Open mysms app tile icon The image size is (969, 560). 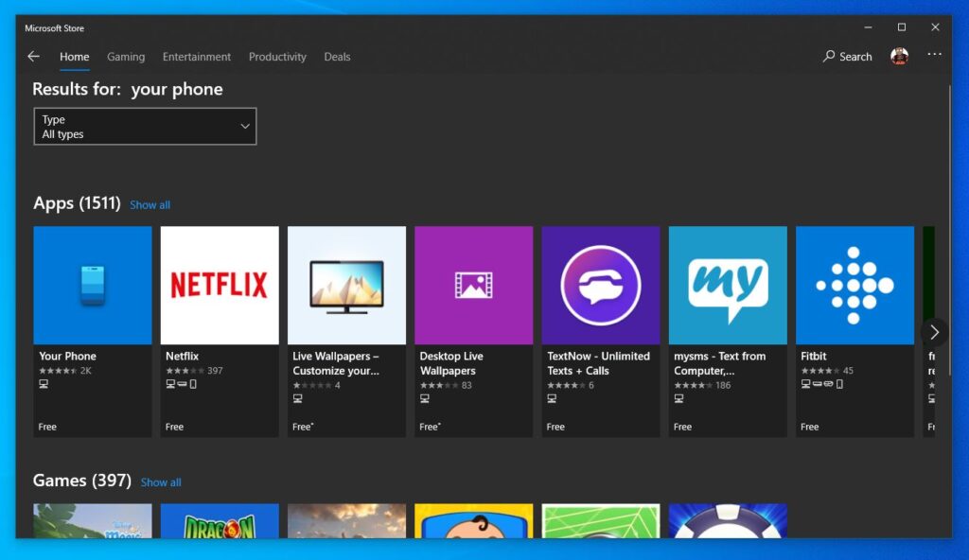pos(728,285)
